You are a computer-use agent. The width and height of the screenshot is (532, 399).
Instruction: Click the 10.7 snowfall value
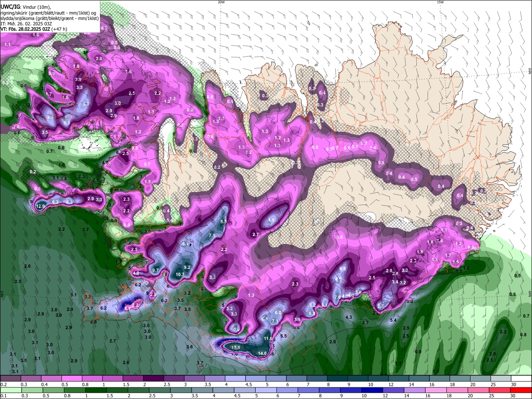pyautogui.click(x=180, y=274)
